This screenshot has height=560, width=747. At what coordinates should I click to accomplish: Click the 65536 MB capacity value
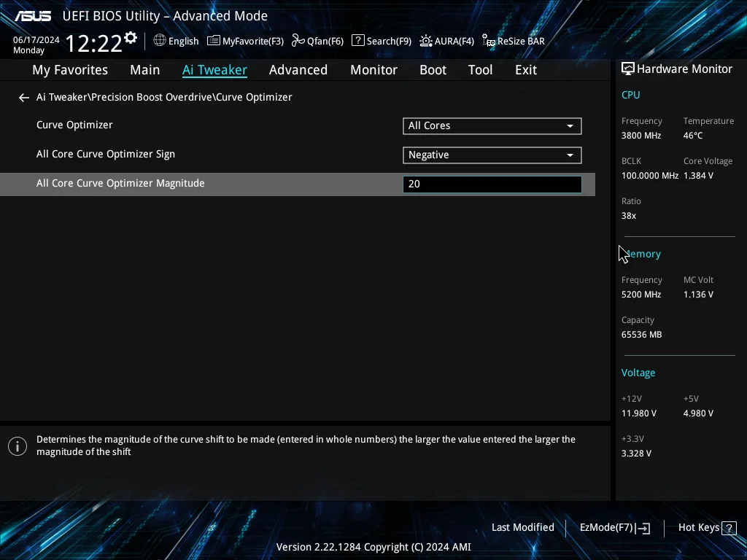642,335
